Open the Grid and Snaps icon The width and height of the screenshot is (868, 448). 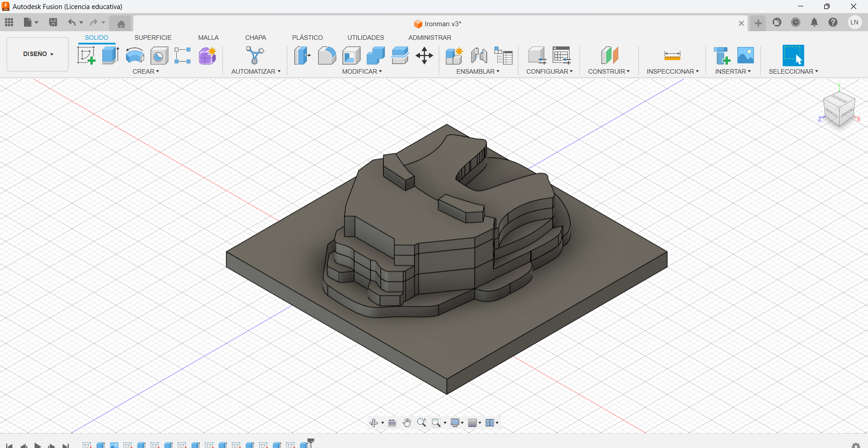coord(472,423)
